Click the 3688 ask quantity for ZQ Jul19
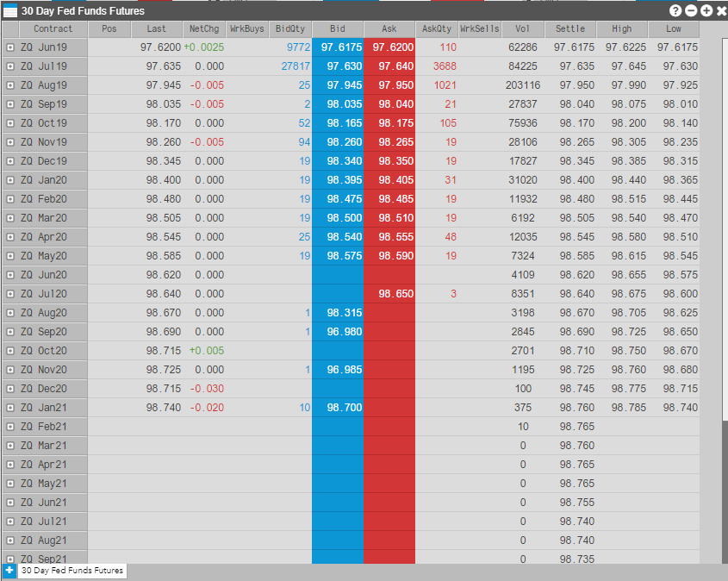The image size is (728, 581). (445, 66)
